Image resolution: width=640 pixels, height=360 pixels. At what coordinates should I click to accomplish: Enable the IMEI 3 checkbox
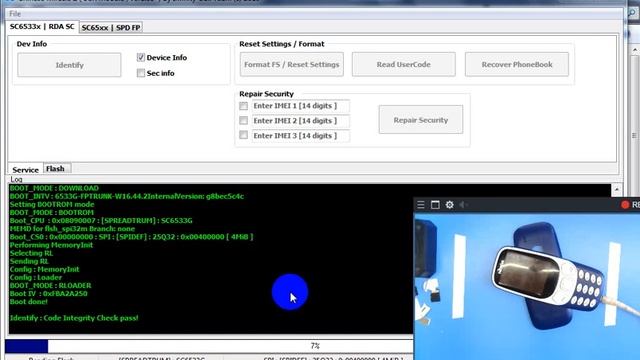[x=244, y=135]
